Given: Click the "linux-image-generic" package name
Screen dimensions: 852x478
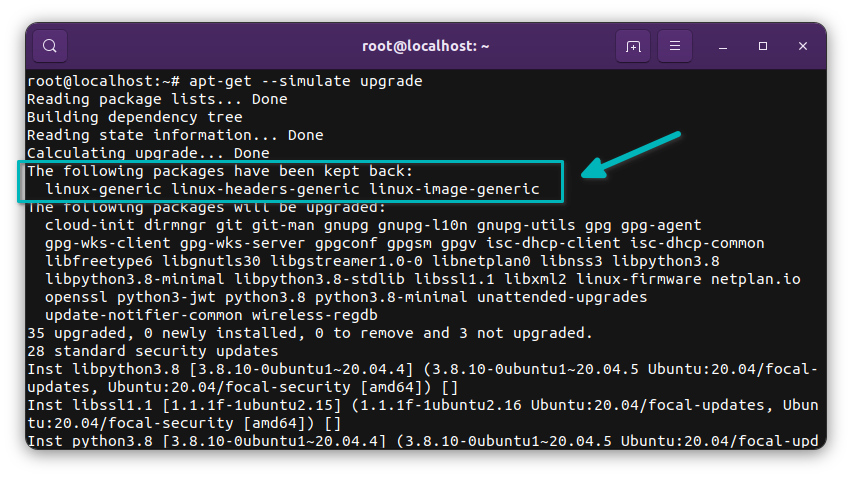Looking at the screenshot, I should [454, 189].
